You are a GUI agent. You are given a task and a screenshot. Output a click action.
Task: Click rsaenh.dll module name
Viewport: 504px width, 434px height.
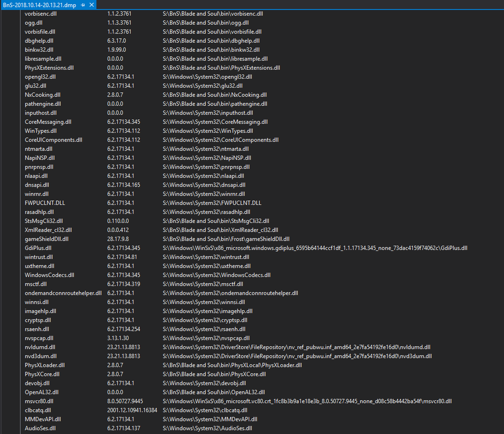[37, 329]
